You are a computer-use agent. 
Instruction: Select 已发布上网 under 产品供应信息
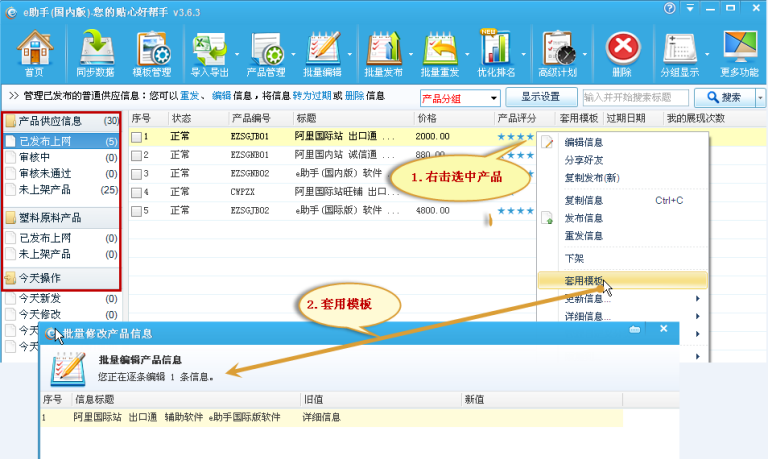tap(61, 141)
